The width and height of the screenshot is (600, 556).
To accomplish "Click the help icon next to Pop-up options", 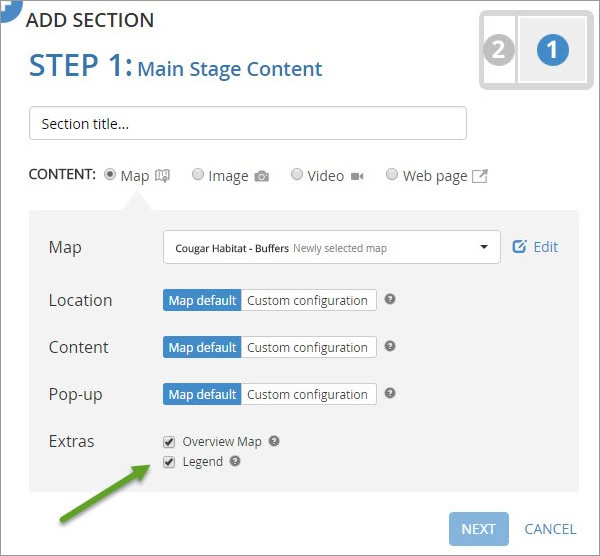I will (390, 393).
